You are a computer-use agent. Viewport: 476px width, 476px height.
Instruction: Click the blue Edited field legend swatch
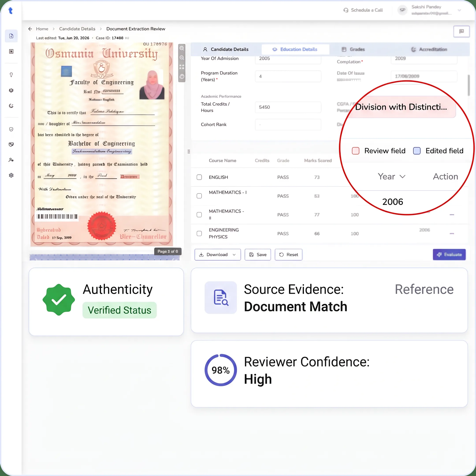click(417, 151)
